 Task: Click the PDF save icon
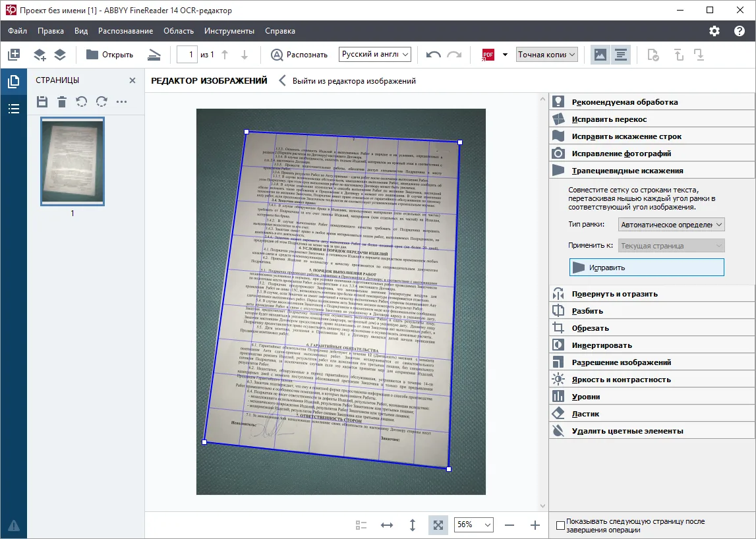click(x=488, y=55)
